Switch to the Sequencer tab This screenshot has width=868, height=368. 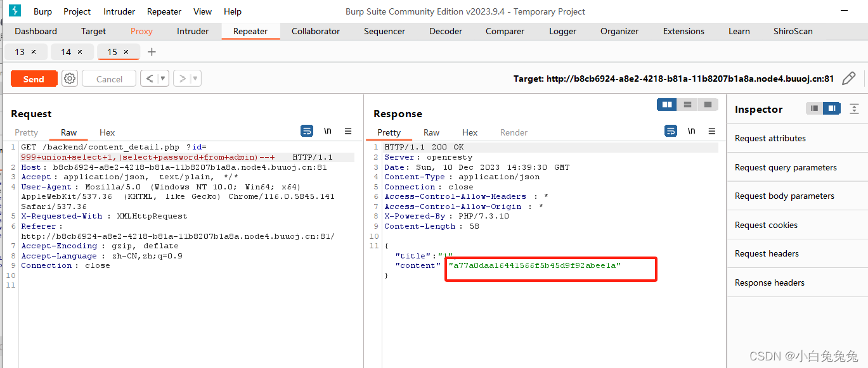(384, 31)
